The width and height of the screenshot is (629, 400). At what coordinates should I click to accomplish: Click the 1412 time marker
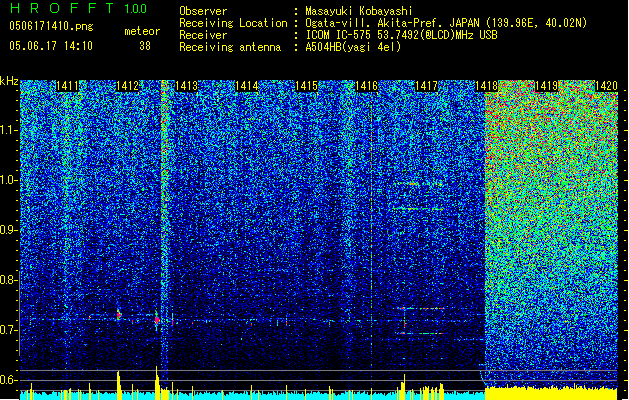coord(127,86)
